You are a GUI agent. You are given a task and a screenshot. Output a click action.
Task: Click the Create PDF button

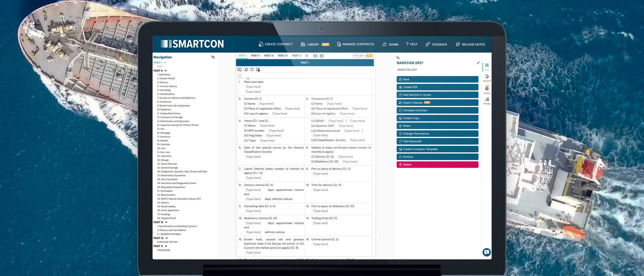(437, 87)
